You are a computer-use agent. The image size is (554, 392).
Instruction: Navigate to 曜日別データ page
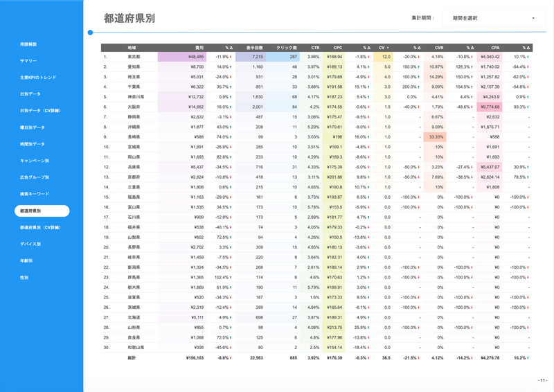point(33,127)
